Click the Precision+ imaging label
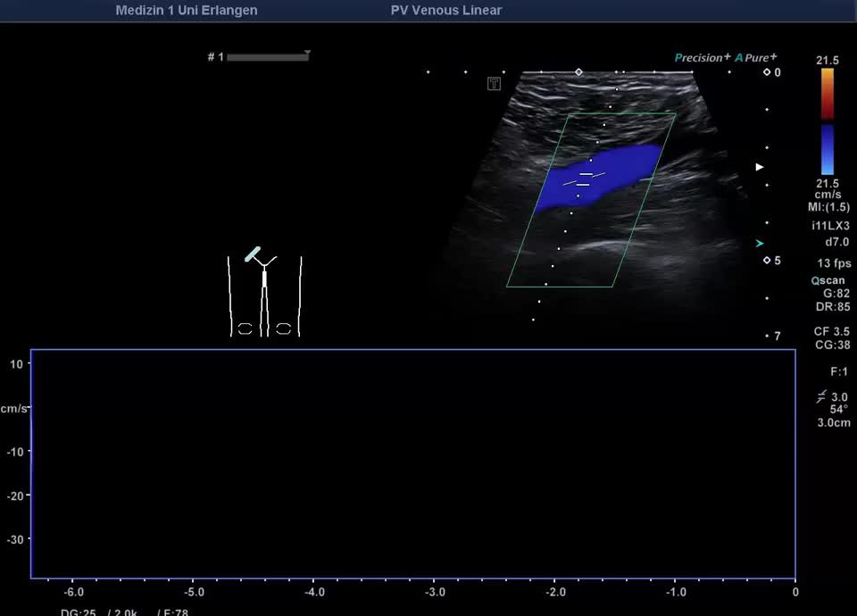Image resolution: width=857 pixels, height=616 pixels. pyautogui.click(x=703, y=58)
